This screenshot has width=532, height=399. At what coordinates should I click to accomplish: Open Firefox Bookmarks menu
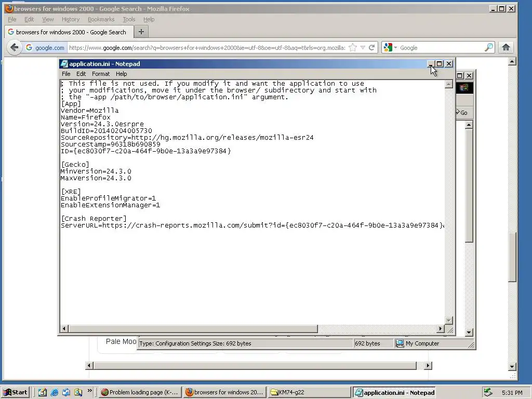(101, 19)
